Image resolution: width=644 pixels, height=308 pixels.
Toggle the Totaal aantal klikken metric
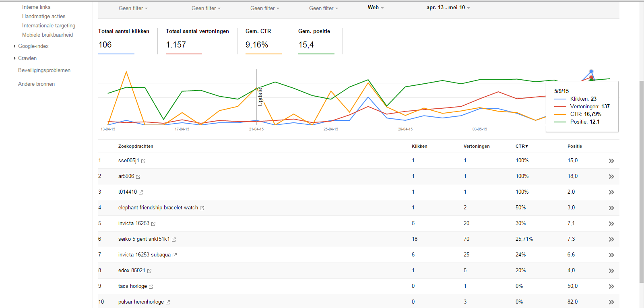click(x=124, y=41)
